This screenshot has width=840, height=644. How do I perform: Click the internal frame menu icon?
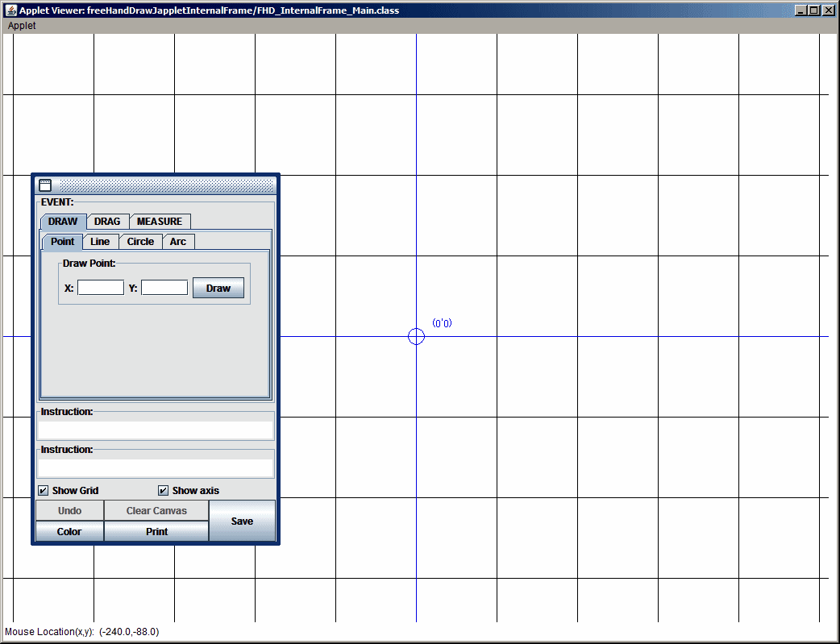point(45,185)
